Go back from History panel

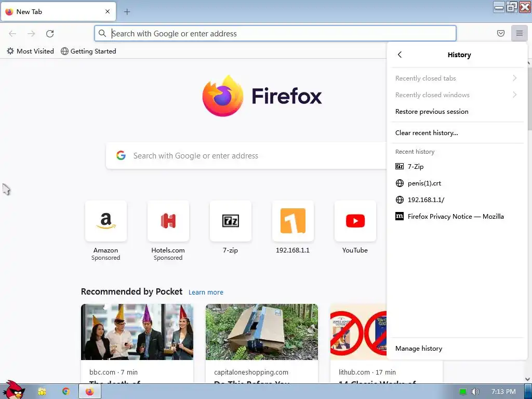coord(400,55)
